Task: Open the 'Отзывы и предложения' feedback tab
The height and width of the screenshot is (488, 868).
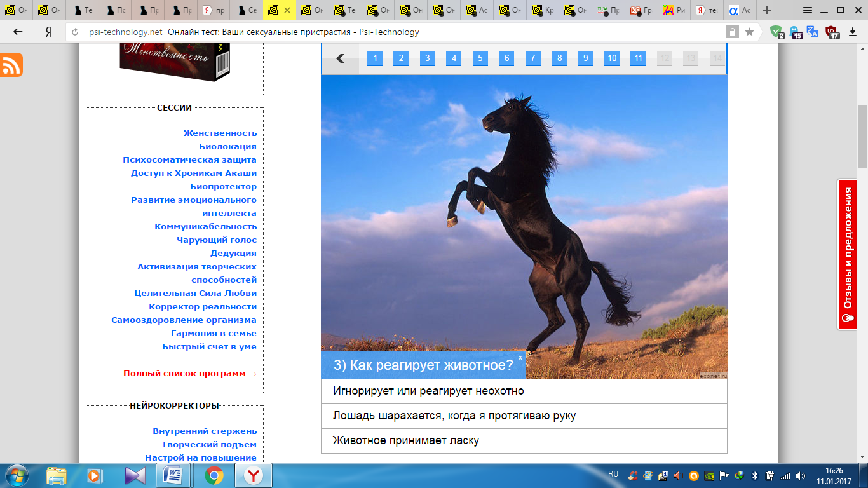Action: (847, 255)
